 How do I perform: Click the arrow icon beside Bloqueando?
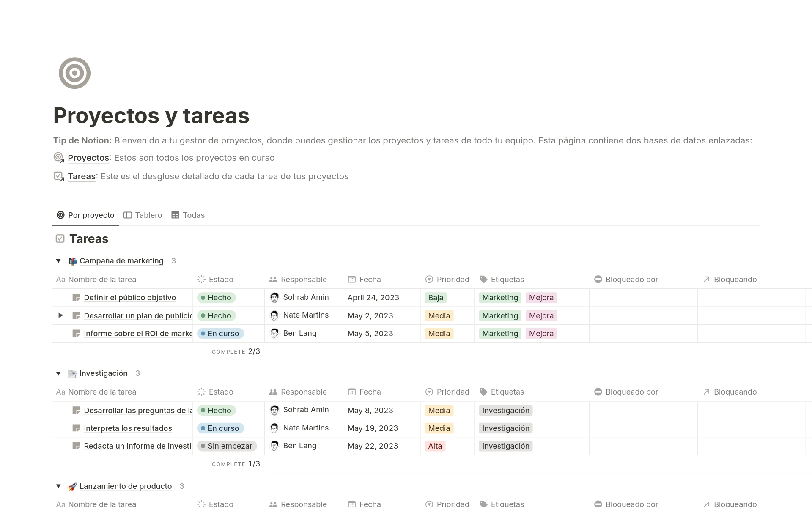tap(705, 279)
